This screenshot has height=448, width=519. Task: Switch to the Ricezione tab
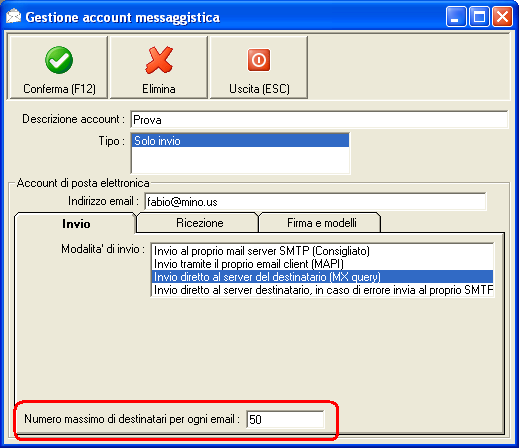pyautogui.click(x=199, y=223)
